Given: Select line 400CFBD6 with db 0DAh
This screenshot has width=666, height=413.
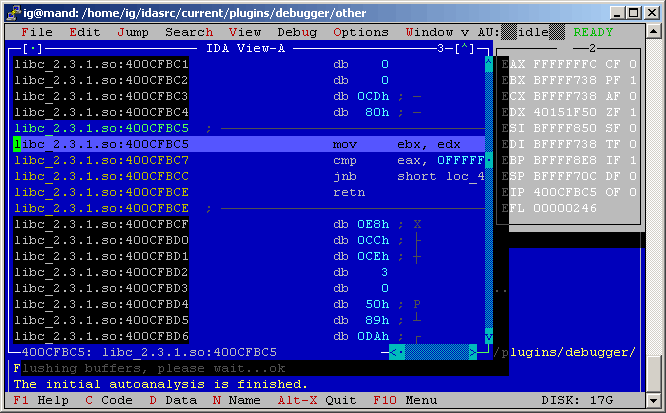Looking at the screenshot, I should coord(249,336).
